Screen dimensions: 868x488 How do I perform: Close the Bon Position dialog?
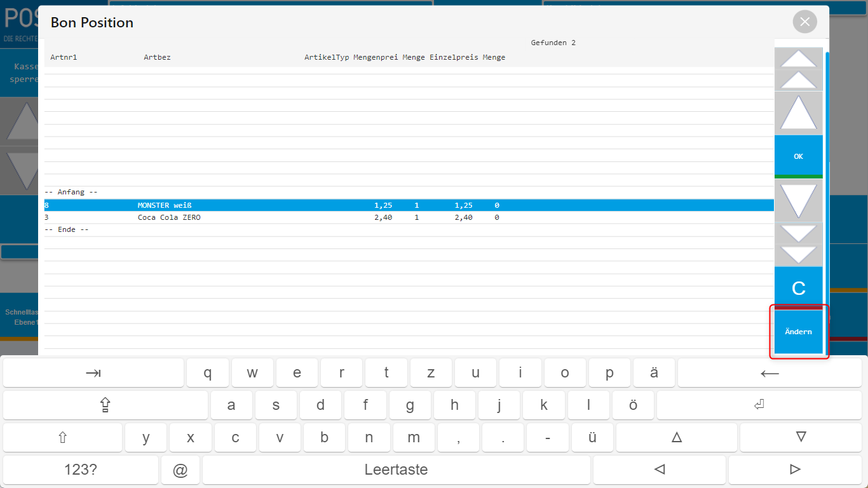pyautogui.click(x=804, y=22)
